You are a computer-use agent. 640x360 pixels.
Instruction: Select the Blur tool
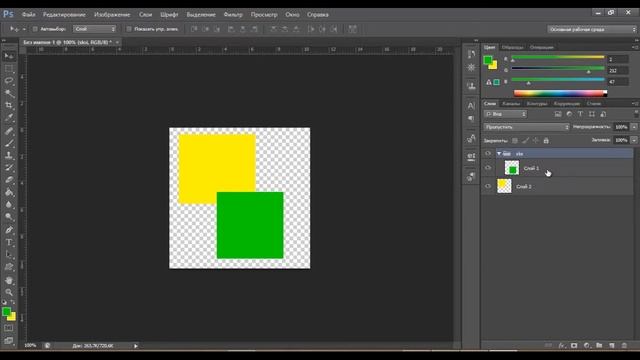pos(9,205)
